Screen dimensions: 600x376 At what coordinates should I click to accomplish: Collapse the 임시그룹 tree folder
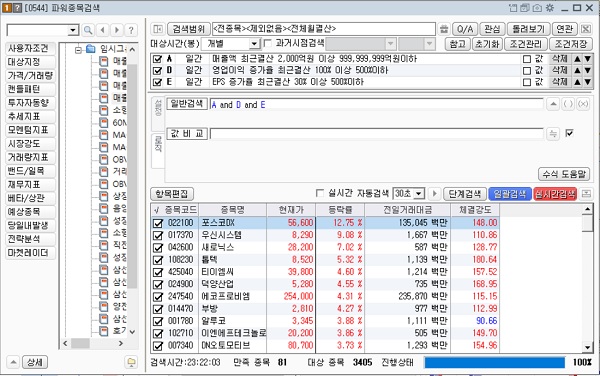point(78,49)
